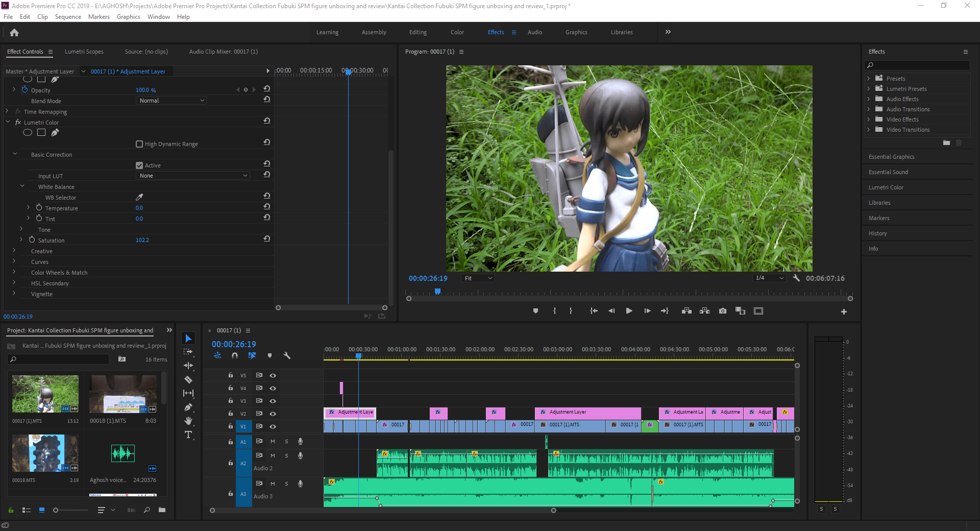Toggle Snap in the timeline

tap(235, 356)
